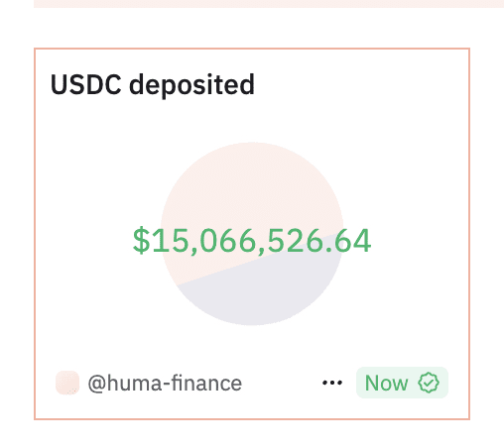Click the $15,066,526.64 counter value
This screenshot has height=448, width=504.
[252, 241]
